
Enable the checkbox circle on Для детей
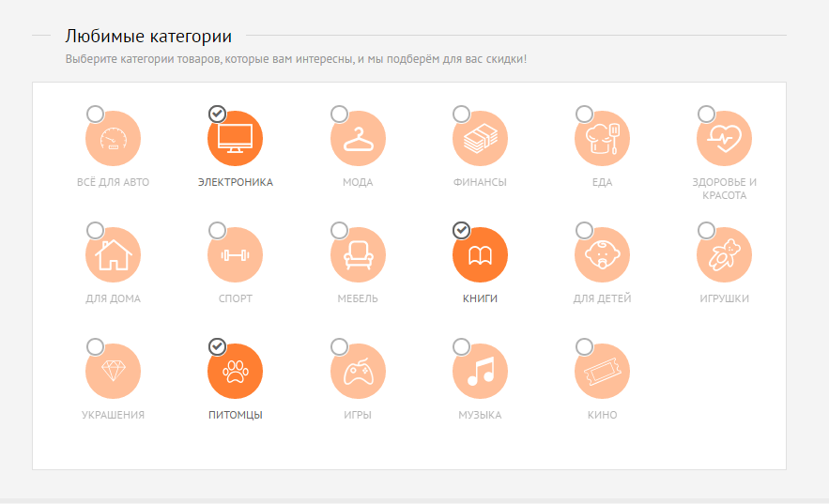(x=584, y=230)
